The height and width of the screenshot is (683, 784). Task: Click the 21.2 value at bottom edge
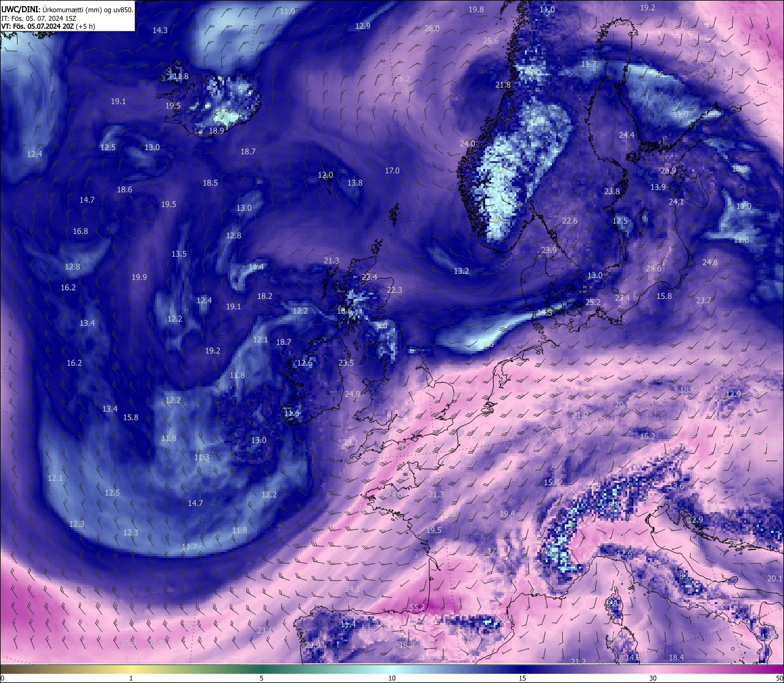(x=578, y=661)
